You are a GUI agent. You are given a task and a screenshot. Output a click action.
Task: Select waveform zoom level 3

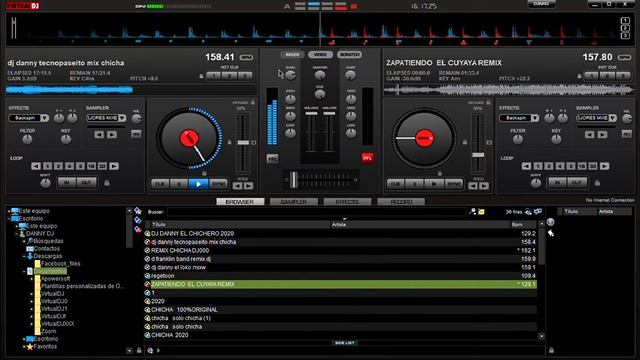coord(625,36)
